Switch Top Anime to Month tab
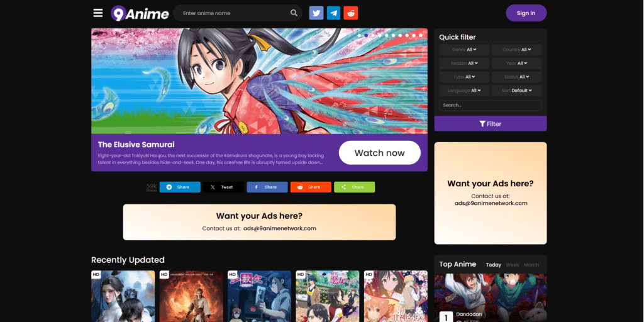 click(531, 265)
